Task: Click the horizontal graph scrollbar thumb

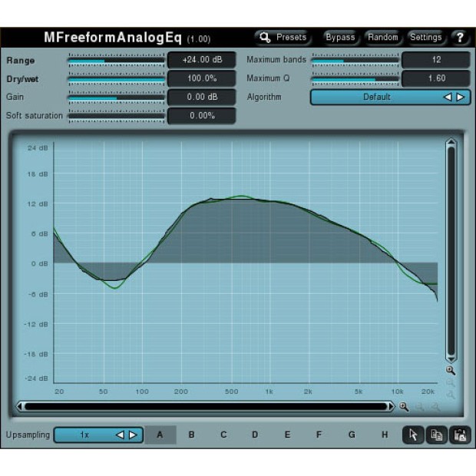Action: coord(206,406)
